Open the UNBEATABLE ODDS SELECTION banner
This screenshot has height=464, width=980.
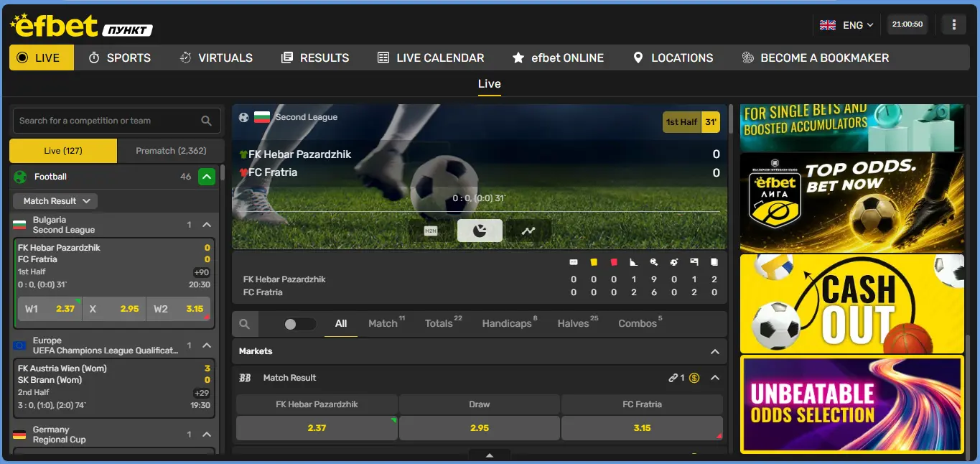[851, 405]
